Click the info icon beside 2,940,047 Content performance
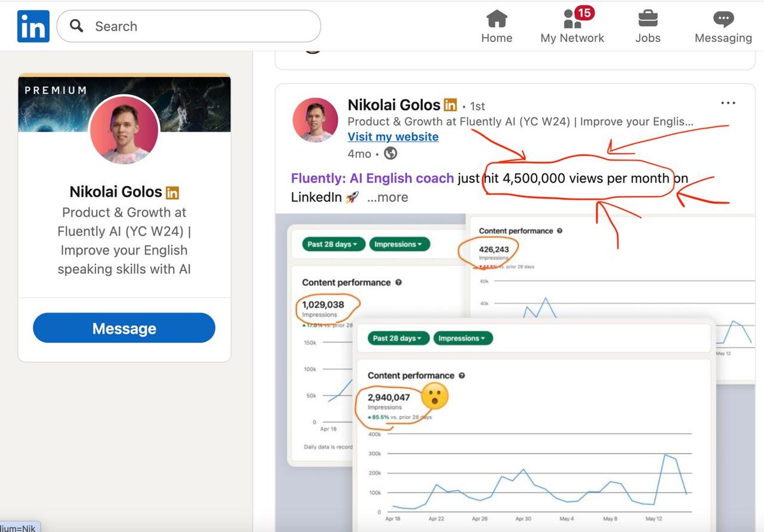Image resolution: width=764 pixels, height=532 pixels. point(462,375)
